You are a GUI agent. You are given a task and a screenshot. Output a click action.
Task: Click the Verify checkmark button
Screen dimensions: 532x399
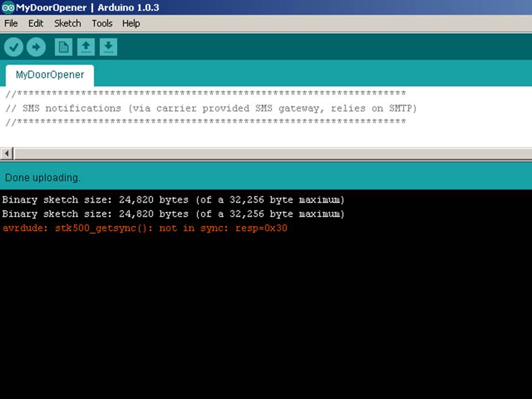click(13, 47)
